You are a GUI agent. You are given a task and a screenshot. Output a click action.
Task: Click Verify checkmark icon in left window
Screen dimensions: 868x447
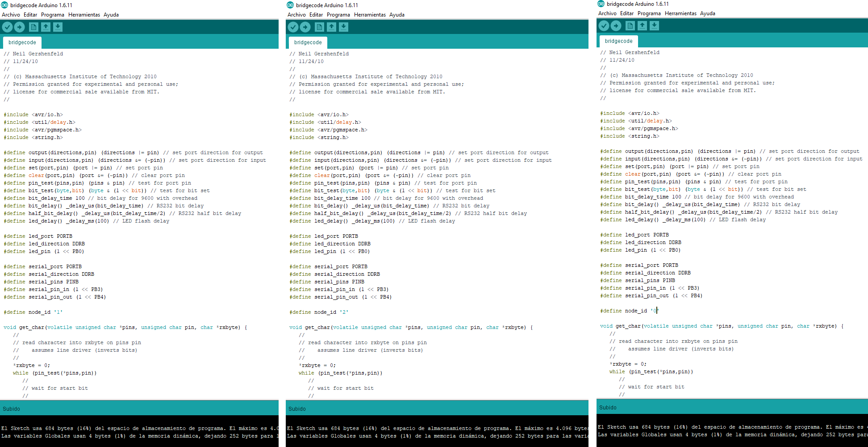coord(7,27)
